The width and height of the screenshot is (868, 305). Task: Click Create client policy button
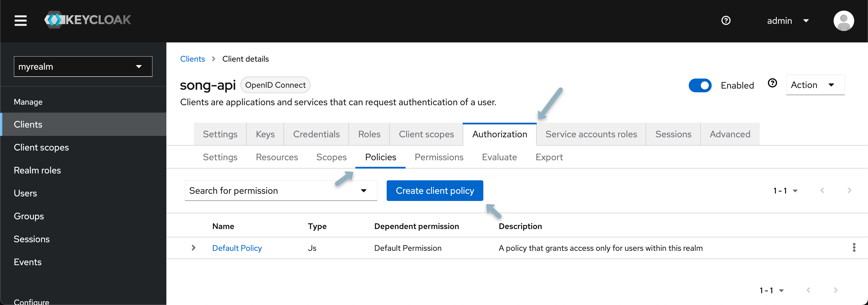[x=434, y=191]
